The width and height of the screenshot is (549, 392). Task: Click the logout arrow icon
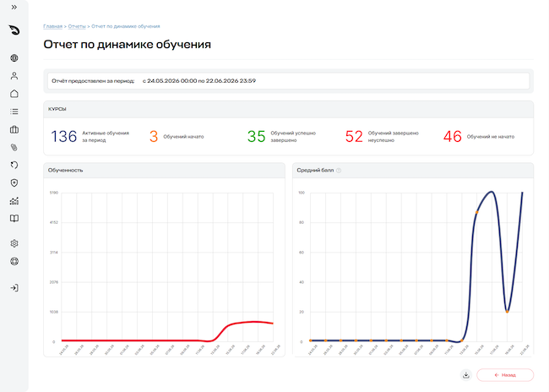[14, 288]
